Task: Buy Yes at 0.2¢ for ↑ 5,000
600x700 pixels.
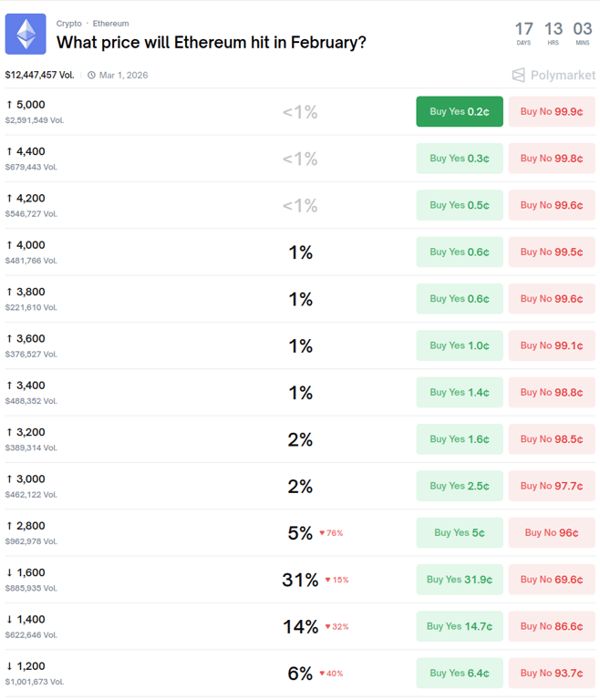Action: click(x=460, y=111)
